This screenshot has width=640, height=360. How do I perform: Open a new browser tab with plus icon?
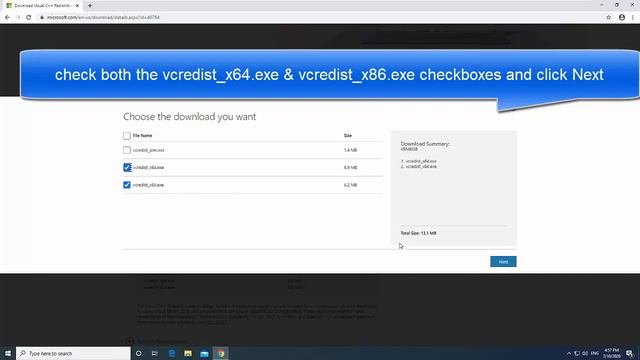pos(90,6)
